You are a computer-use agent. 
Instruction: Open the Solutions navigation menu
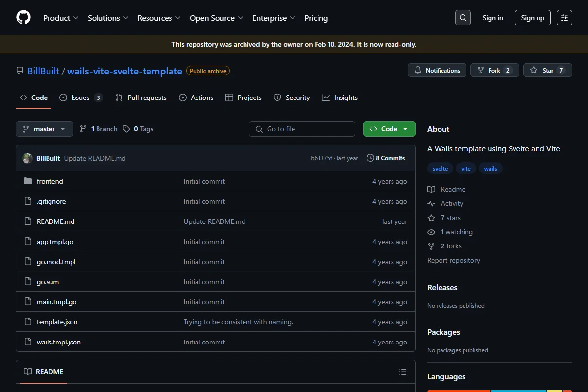click(x=108, y=18)
